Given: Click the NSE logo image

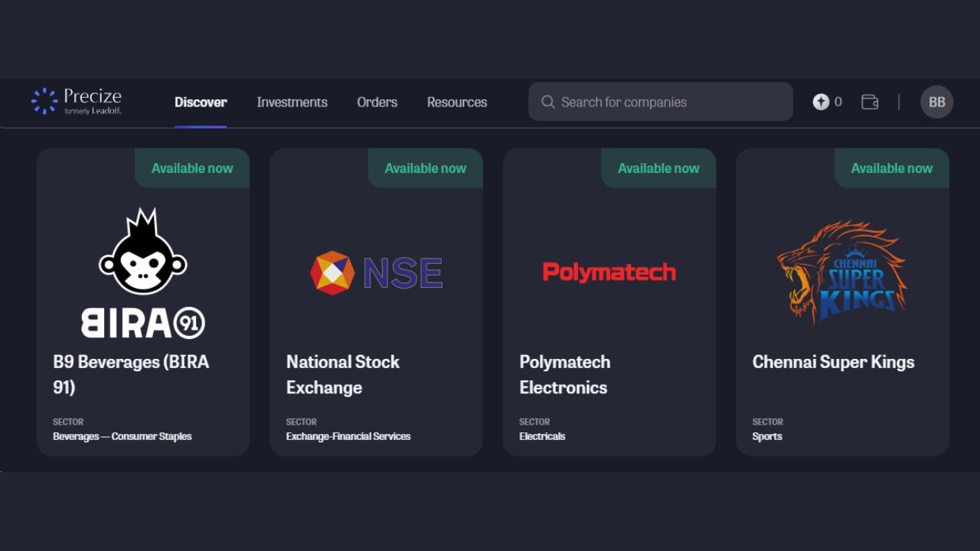Looking at the screenshot, I should click(377, 272).
